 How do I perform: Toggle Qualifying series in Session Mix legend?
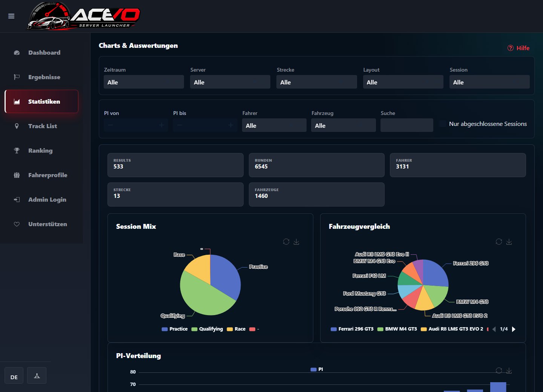pos(207,329)
